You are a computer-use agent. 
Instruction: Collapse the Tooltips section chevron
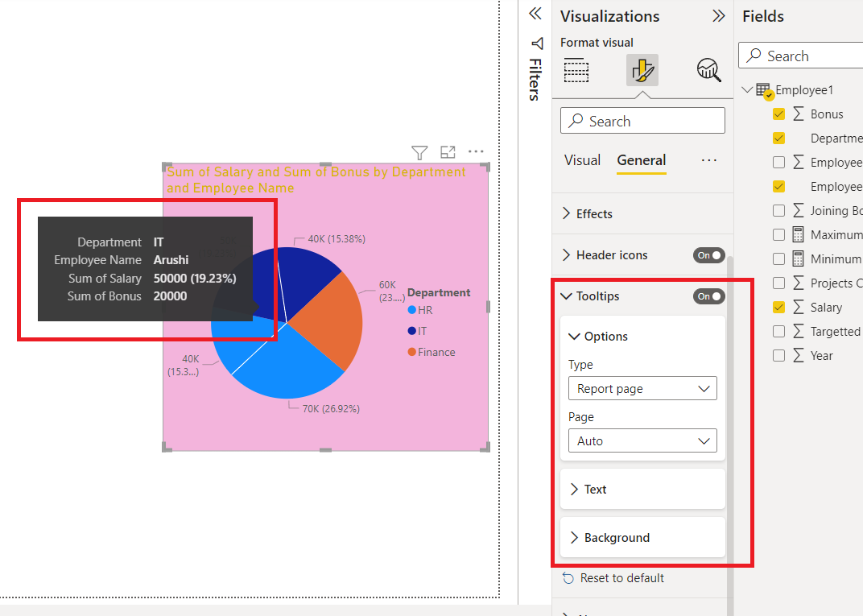click(567, 296)
